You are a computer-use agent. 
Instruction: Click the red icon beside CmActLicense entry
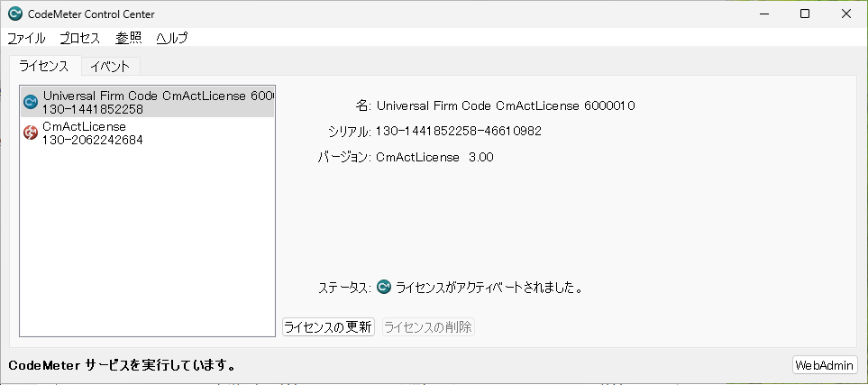tap(30, 133)
